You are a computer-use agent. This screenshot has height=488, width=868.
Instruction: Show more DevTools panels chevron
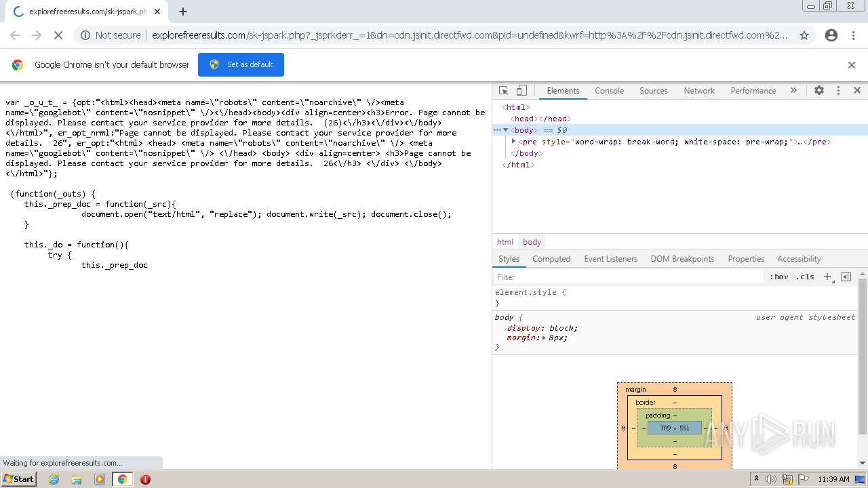click(x=793, y=90)
